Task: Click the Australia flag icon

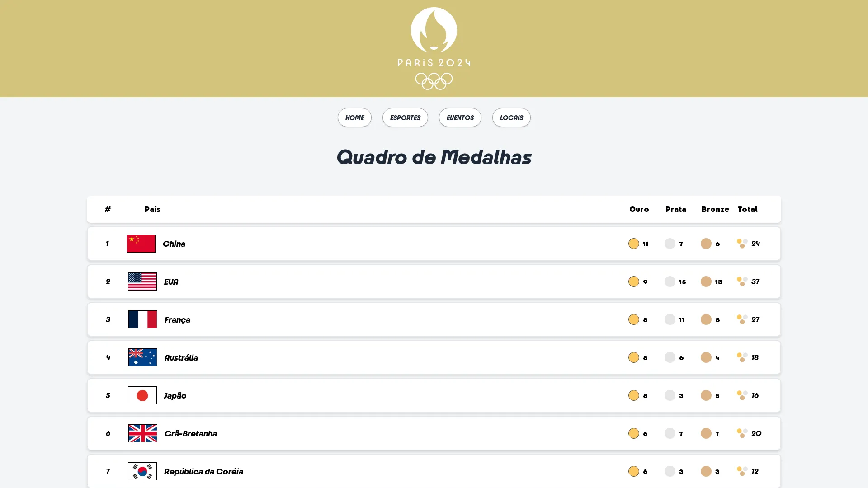Action: pyautogui.click(x=142, y=357)
